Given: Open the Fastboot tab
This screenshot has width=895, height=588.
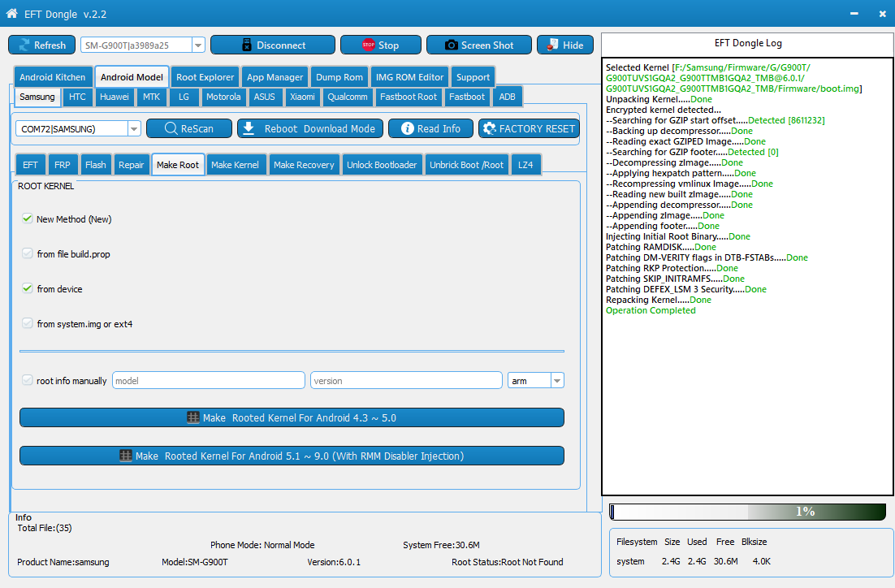Looking at the screenshot, I should (467, 97).
